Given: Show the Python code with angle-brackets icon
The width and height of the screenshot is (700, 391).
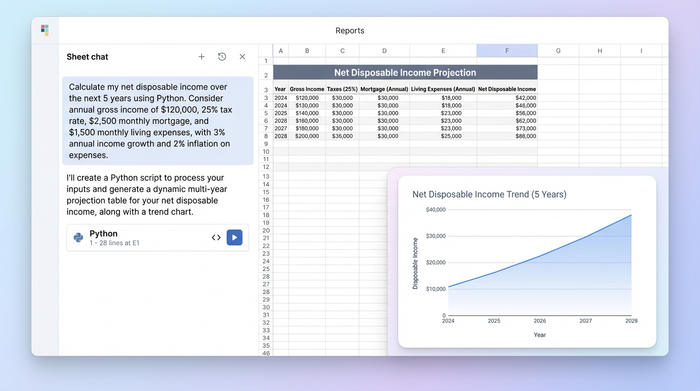Looking at the screenshot, I should point(216,237).
